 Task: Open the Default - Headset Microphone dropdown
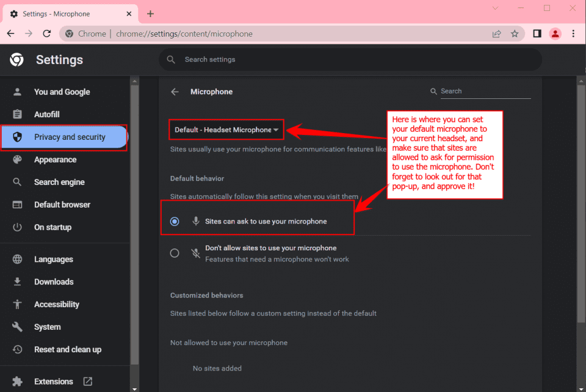pyautogui.click(x=226, y=129)
